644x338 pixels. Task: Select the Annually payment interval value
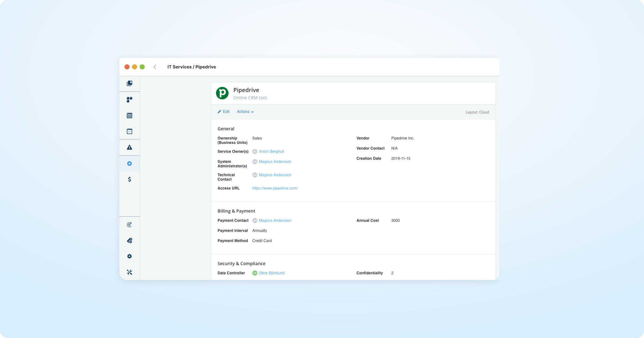[x=260, y=231]
